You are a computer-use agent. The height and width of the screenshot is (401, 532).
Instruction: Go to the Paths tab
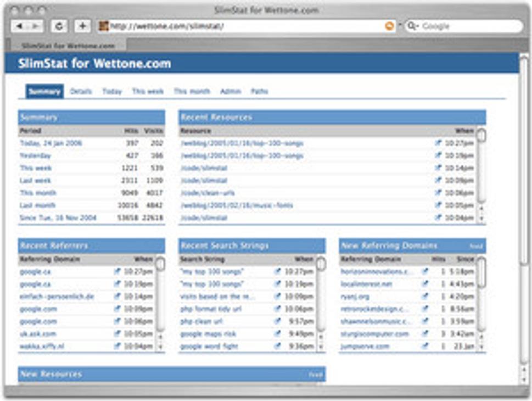tap(260, 91)
